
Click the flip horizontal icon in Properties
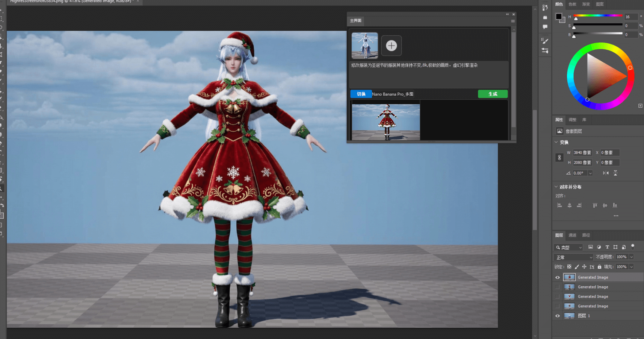606,173
